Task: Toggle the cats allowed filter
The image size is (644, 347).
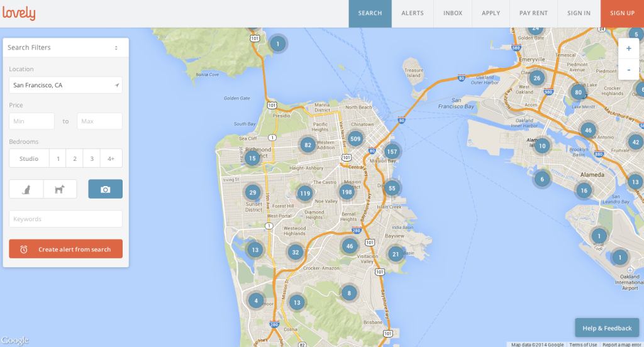Action: [26, 189]
